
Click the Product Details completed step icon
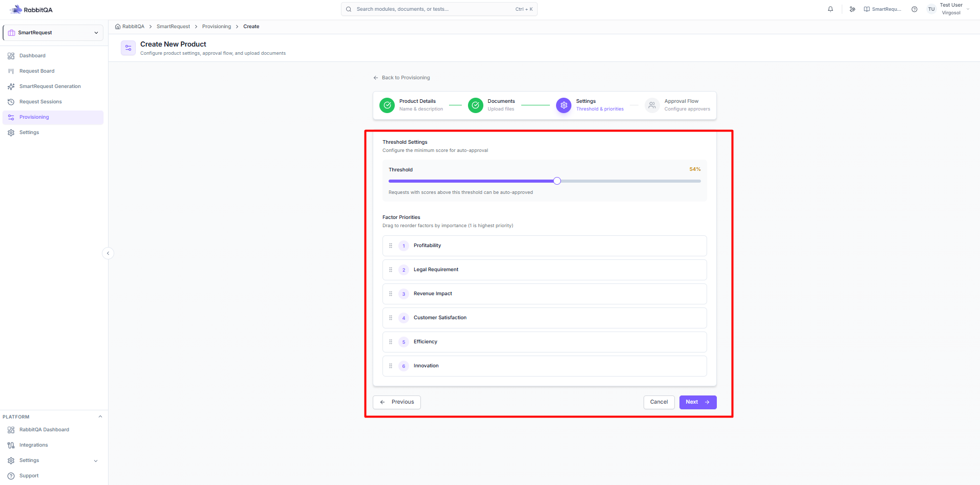tap(387, 105)
